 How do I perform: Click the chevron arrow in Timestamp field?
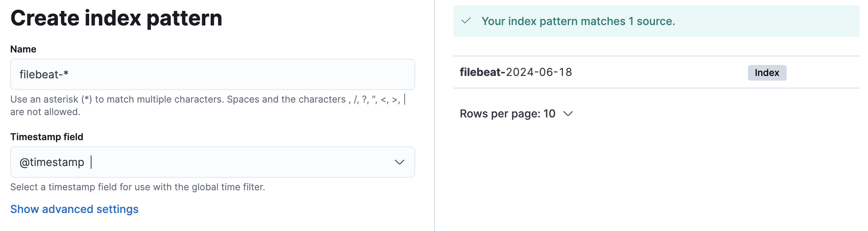[399, 162]
